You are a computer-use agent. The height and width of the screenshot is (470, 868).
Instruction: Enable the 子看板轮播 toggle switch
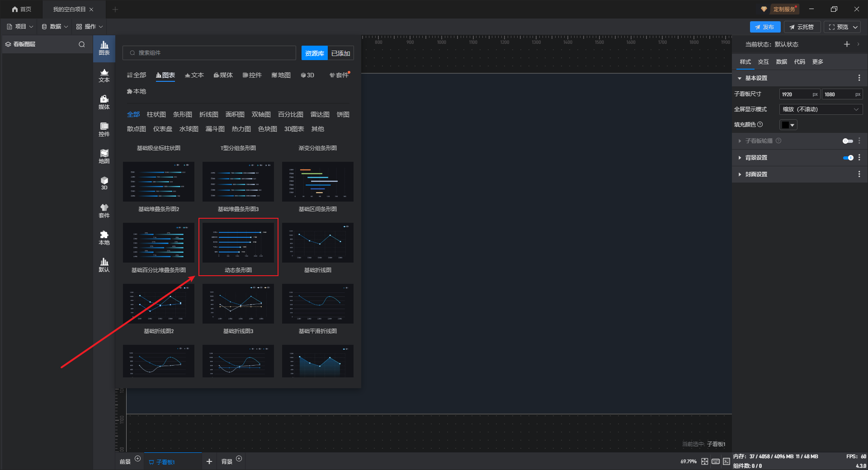(x=848, y=141)
